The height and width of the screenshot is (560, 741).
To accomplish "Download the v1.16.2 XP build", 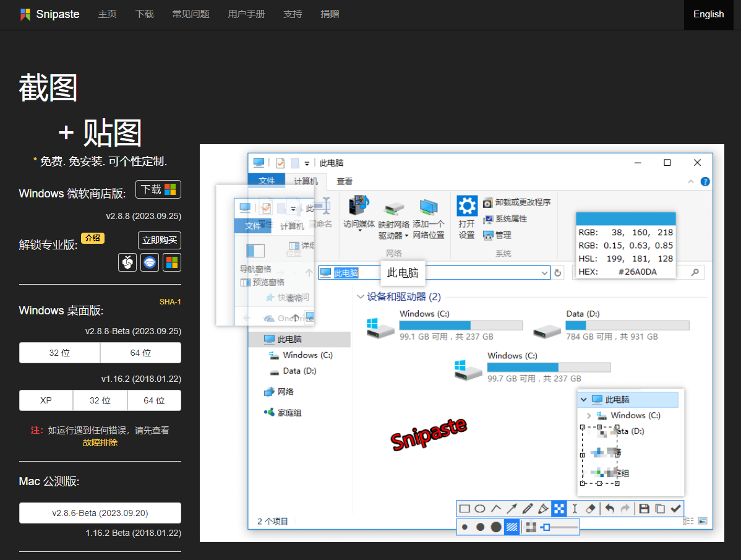I will 46,400.
